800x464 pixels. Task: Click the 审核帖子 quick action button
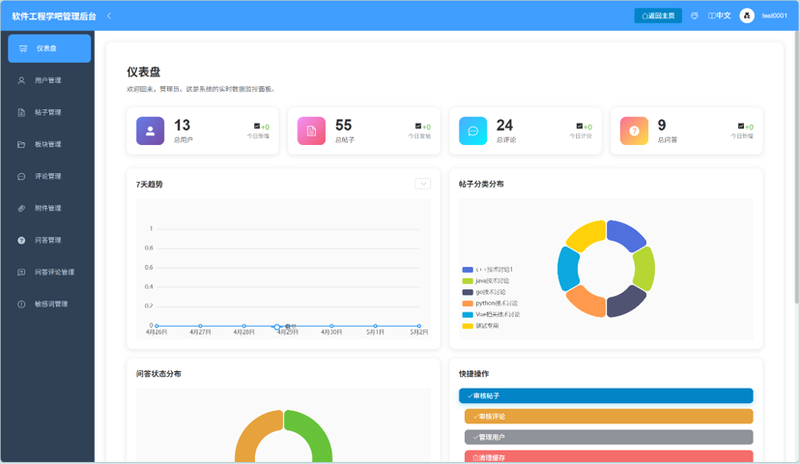pyautogui.click(x=606, y=396)
